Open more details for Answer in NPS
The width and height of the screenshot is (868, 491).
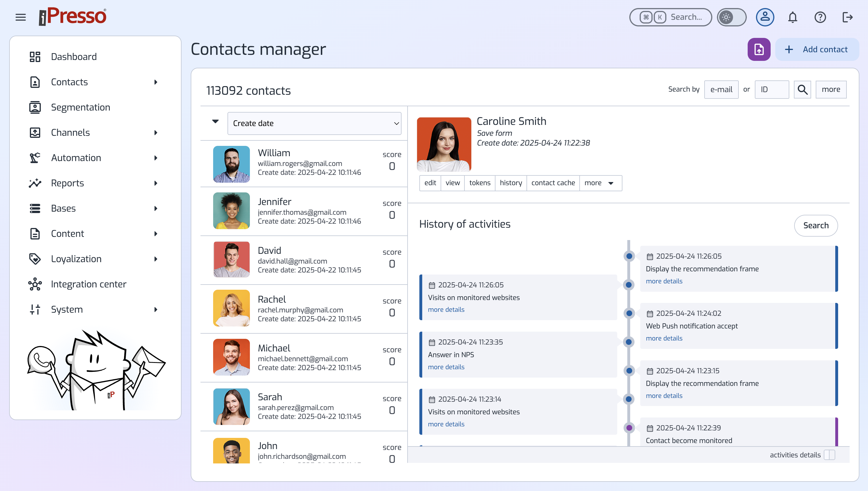pos(446,367)
